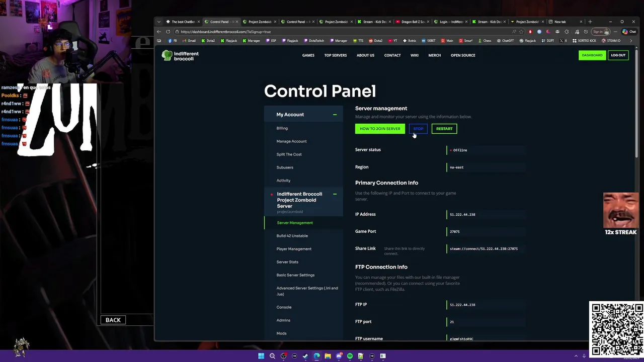Image resolution: width=644 pixels, height=362 pixels.
Task: Open File Explorer from the taskbar
Action: pyautogui.click(x=328, y=356)
